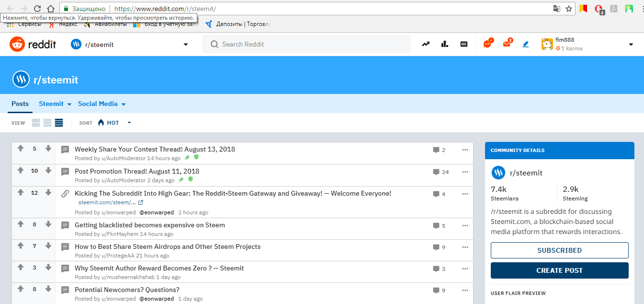The width and height of the screenshot is (644, 304).
Task: Select the Posts tab
Action: (20, 104)
